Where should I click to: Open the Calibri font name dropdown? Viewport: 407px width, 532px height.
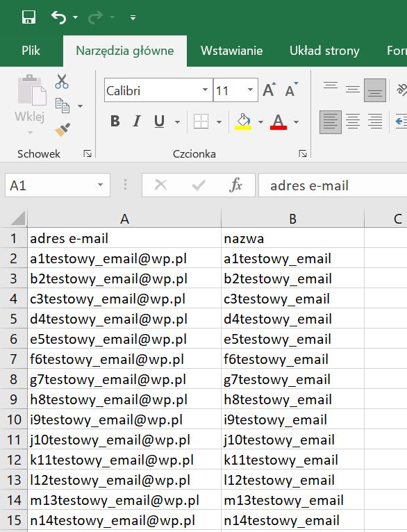click(x=205, y=90)
